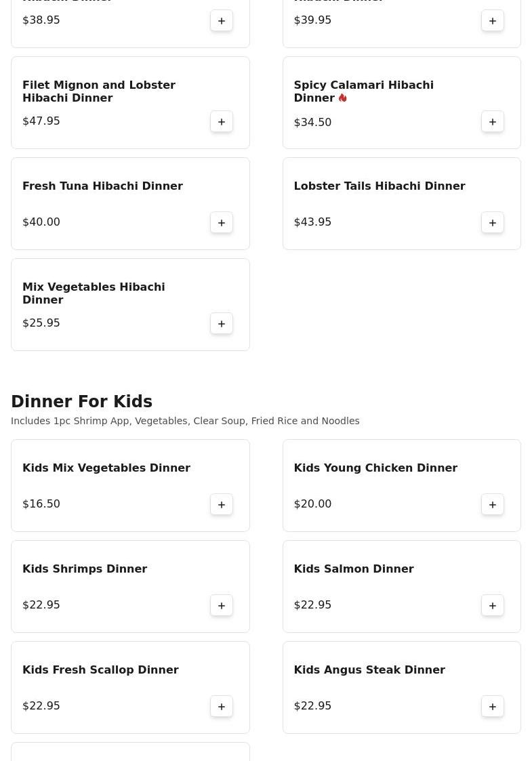
Task: Add Kids Shrimps Dinner to the order
Action: pyautogui.click(x=222, y=606)
